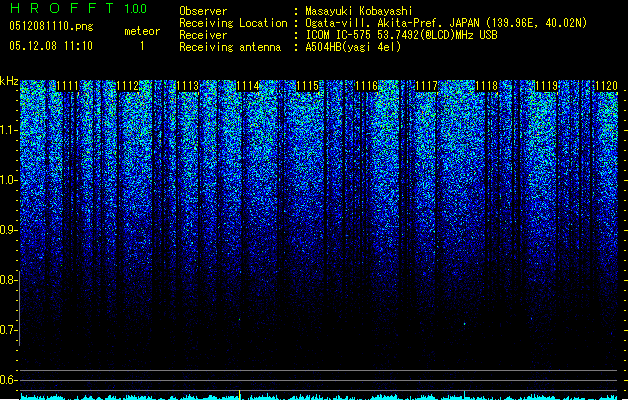The image size is (629, 400).
Task: Select the file name 0512081110.png
Action: click(x=51, y=26)
